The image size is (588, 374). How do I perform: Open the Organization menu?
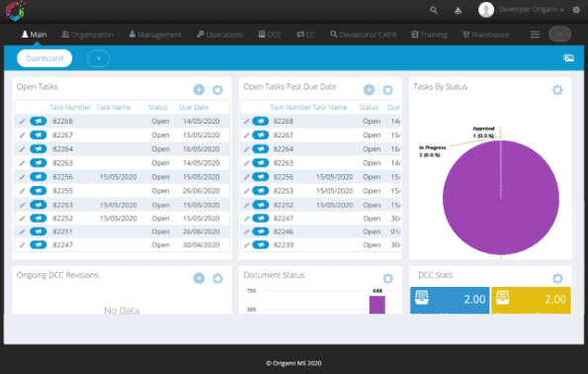click(x=87, y=35)
